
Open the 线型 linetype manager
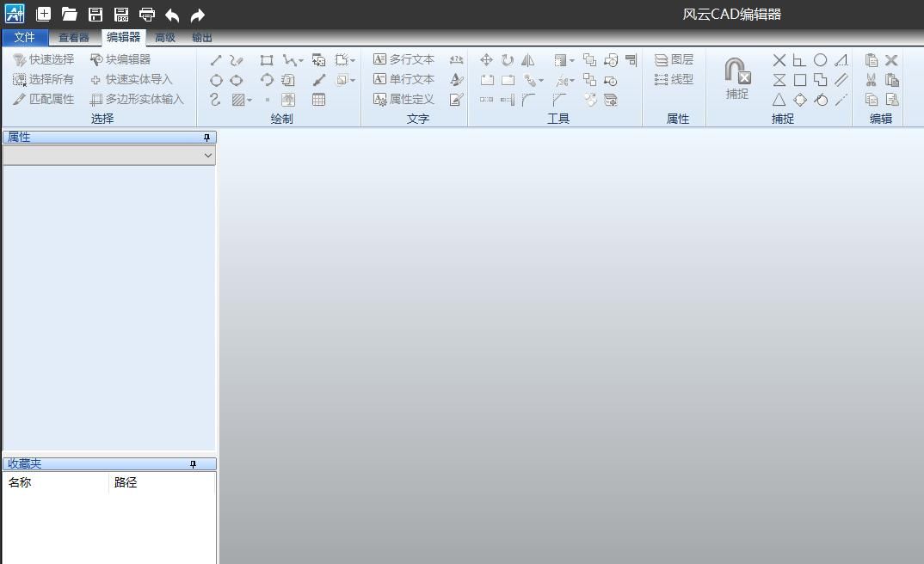coord(675,79)
